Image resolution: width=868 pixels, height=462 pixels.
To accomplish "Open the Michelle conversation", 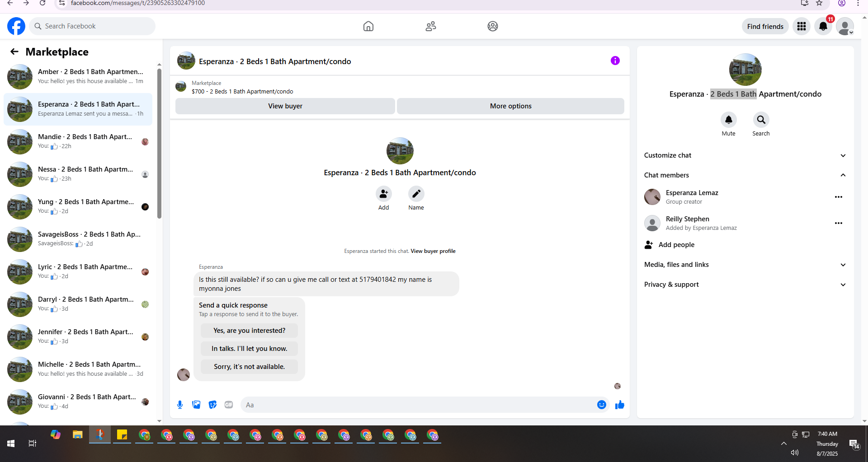I will [78, 369].
